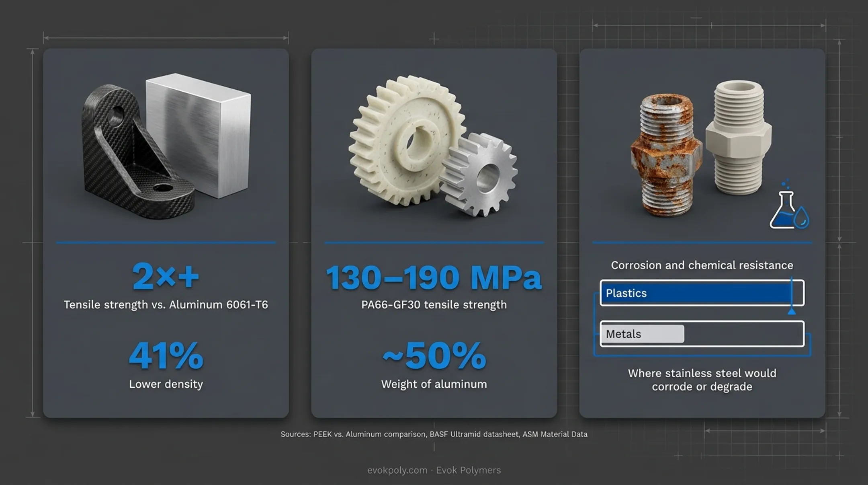Click "Corrosion and chemical resistance" heading
868x485 pixels.
coord(702,265)
